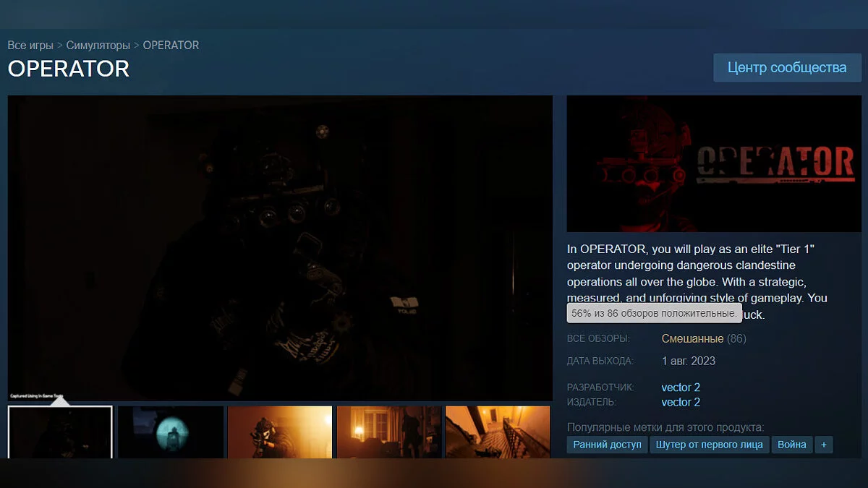Select the 'Шутер от первого лица' tag
This screenshot has height=488, width=868.
[x=709, y=445]
